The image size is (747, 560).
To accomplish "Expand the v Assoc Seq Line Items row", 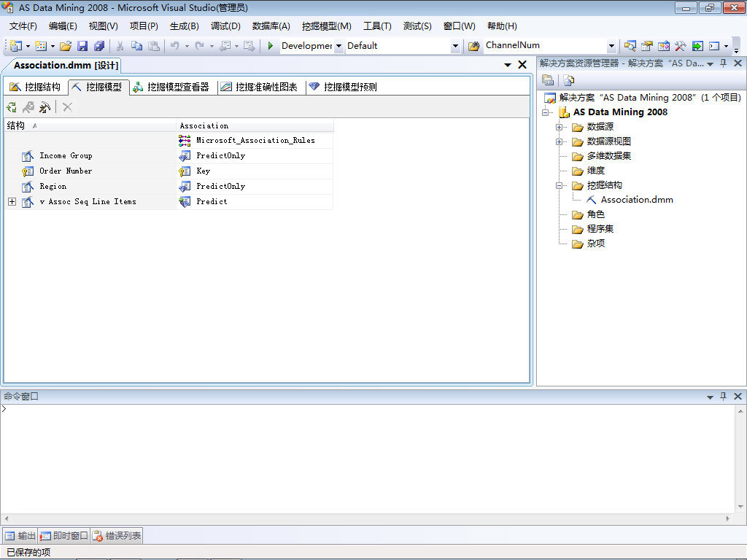I will (12, 202).
